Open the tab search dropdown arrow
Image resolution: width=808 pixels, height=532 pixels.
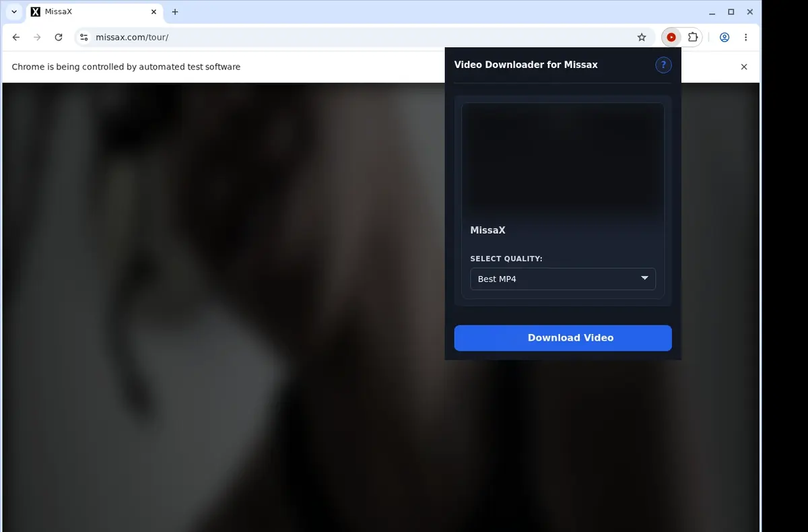click(x=13, y=12)
